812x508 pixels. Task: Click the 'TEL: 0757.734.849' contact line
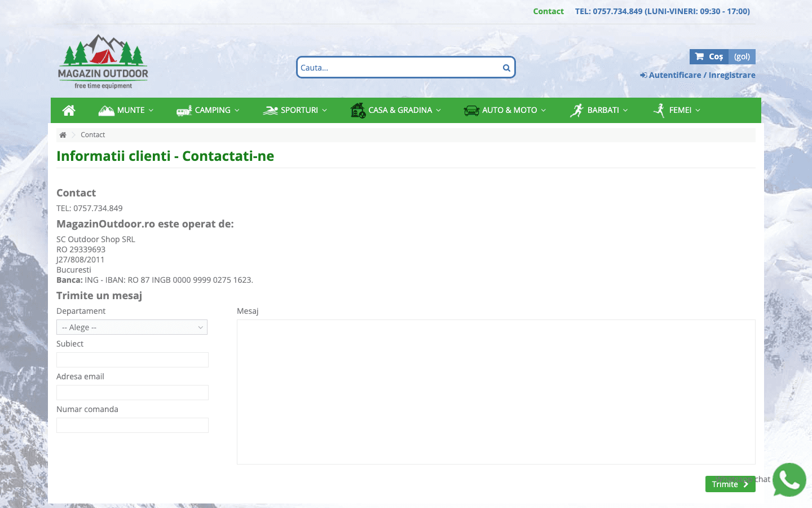[89, 208]
